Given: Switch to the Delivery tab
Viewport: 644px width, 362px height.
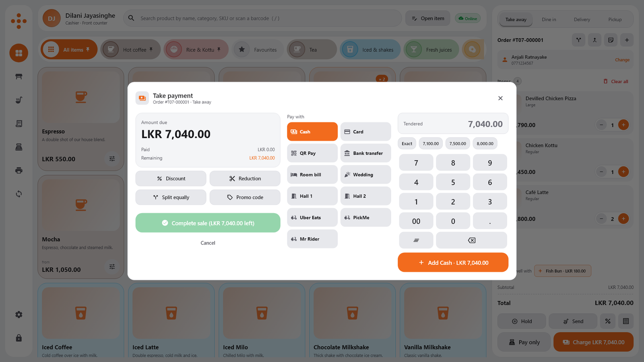Looking at the screenshot, I should [x=582, y=19].
